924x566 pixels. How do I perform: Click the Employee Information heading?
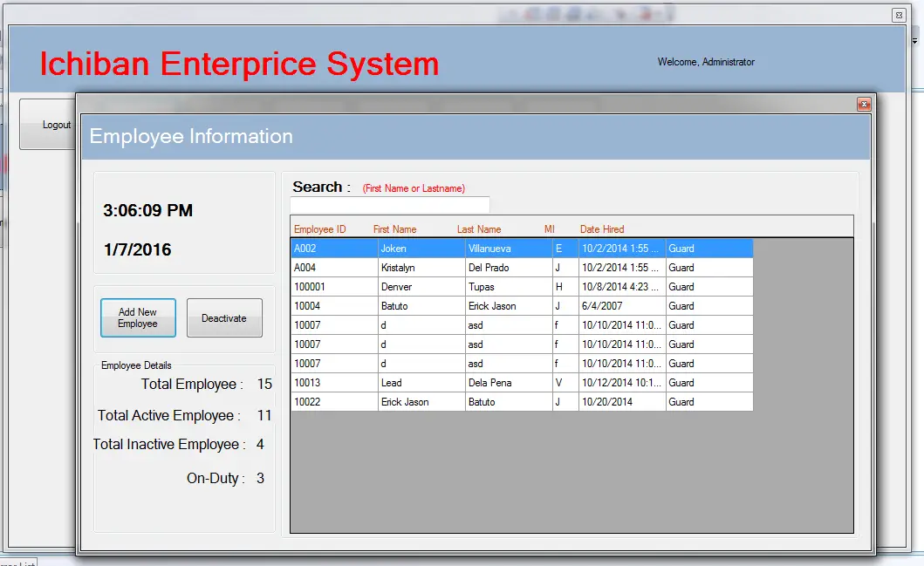[x=191, y=136]
